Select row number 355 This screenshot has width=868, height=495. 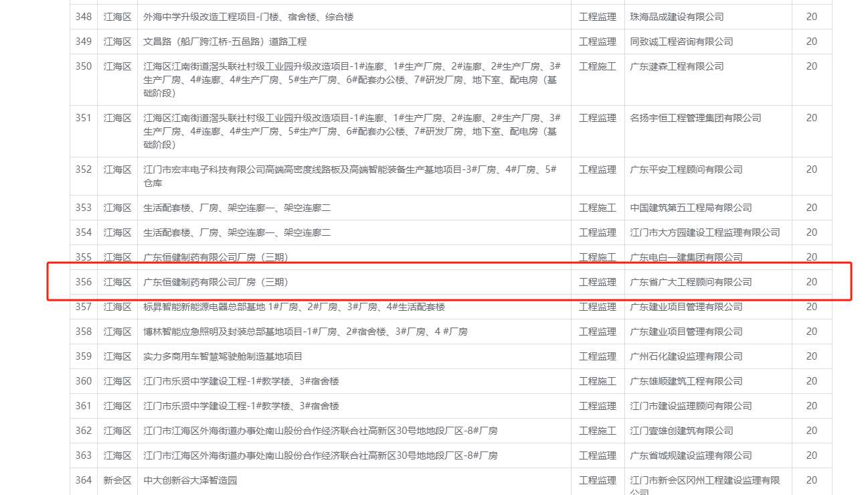click(84, 257)
